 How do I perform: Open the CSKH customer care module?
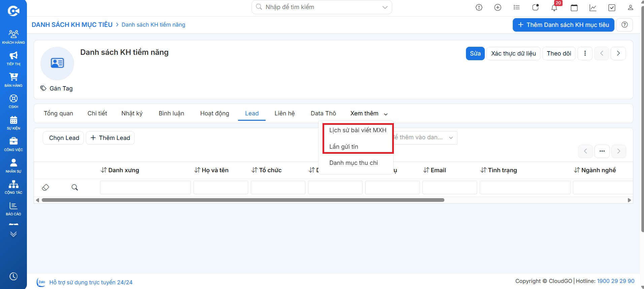[13, 101]
